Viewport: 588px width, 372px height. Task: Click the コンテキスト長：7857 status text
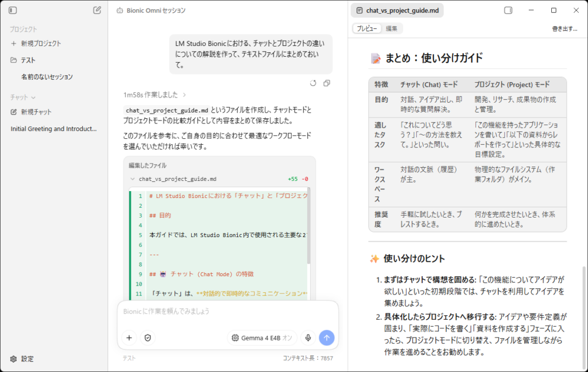coord(308,358)
